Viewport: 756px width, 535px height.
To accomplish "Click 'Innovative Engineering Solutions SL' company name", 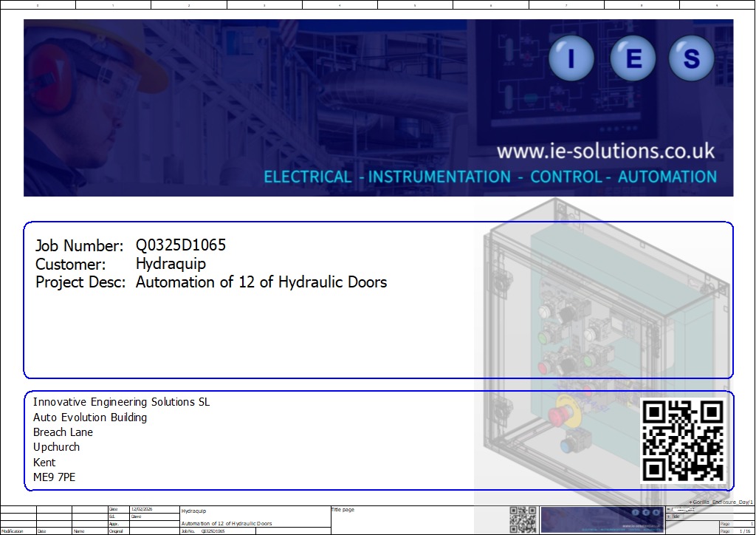I will coord(121,402).
